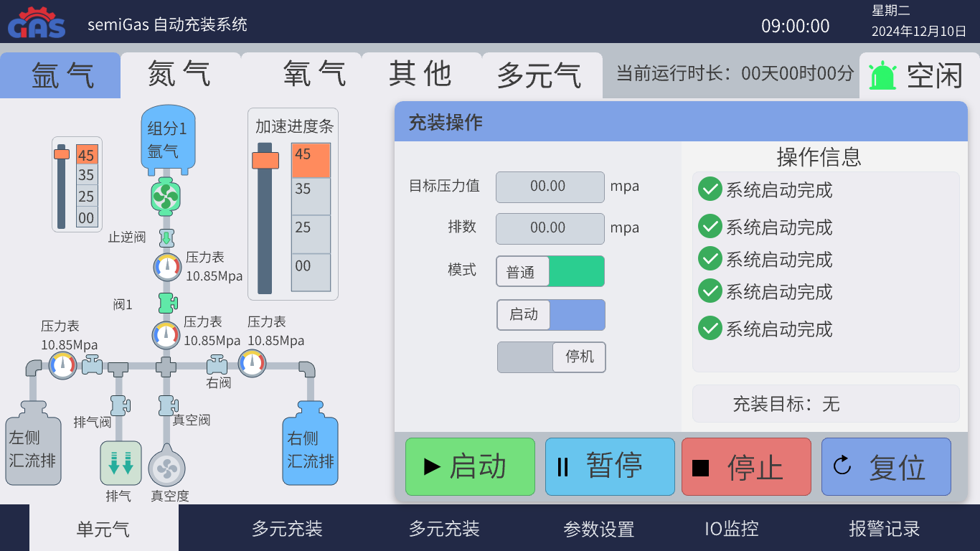Click the 排气阀 valve icon
The image size is (980, 551).
pos(119,405)
